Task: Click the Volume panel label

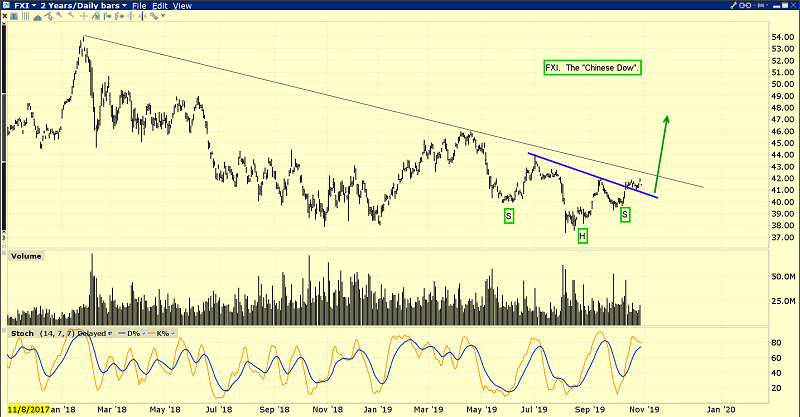Action: [x=26, y=256]
